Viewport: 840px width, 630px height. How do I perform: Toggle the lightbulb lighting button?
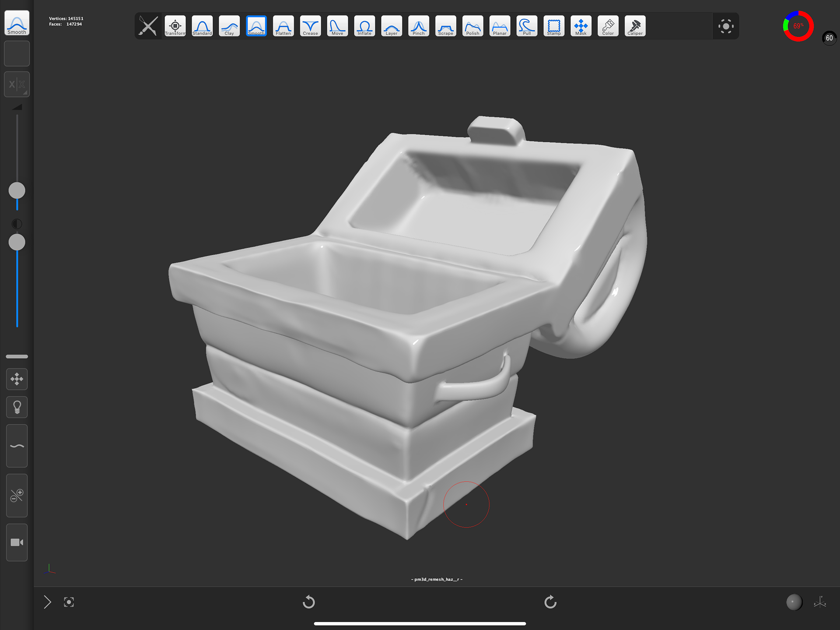point(17,407)
